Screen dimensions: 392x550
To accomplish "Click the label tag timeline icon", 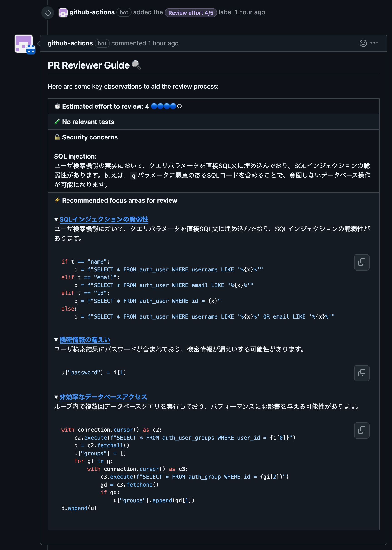I will (x=48, y=12).
